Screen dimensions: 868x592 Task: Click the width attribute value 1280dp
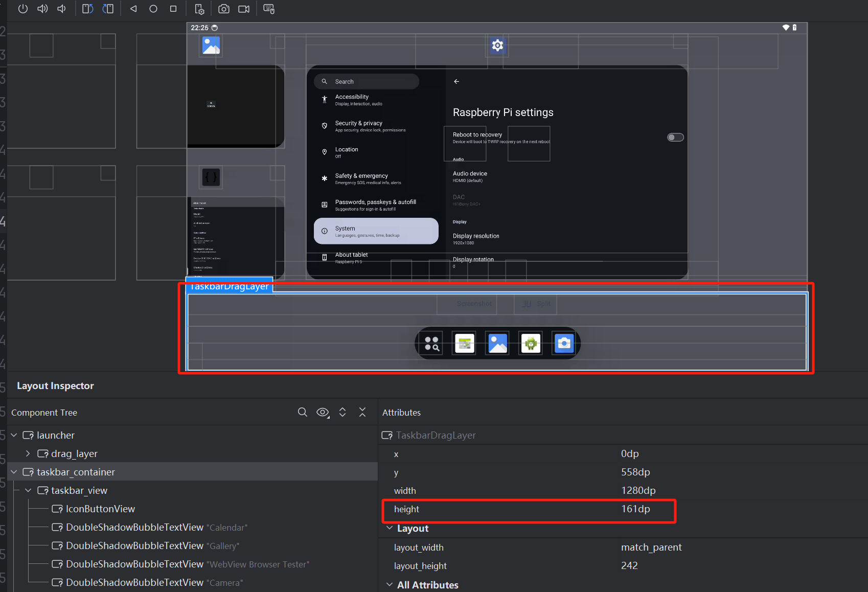(638, 490)
